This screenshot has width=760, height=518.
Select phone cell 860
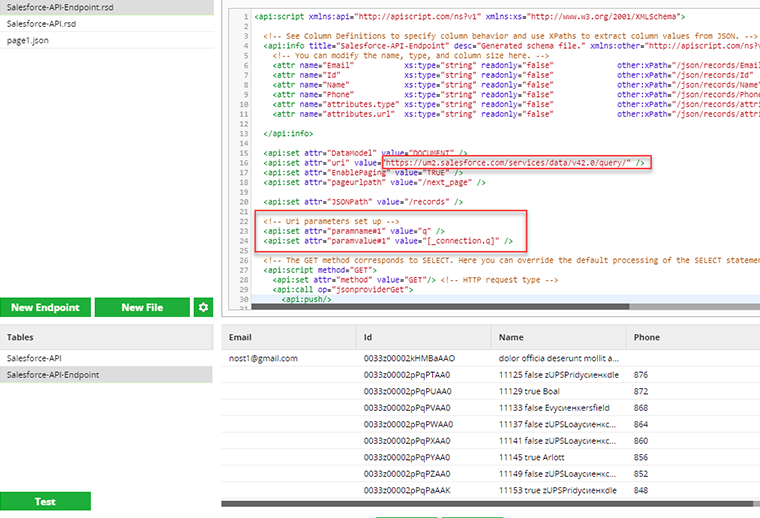tap(641, 441)
